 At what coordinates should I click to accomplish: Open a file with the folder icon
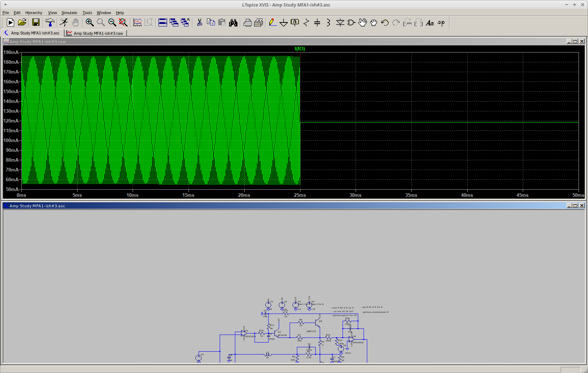pos(22,22)
